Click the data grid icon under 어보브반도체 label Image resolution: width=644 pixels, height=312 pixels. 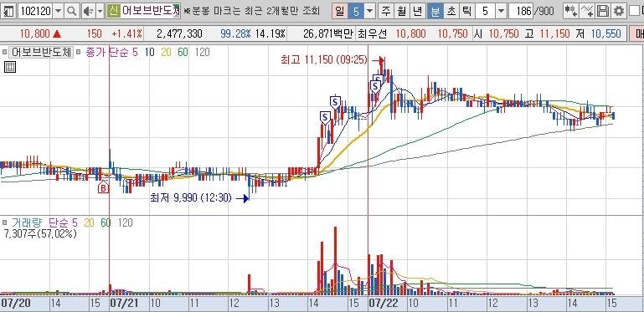10,67
